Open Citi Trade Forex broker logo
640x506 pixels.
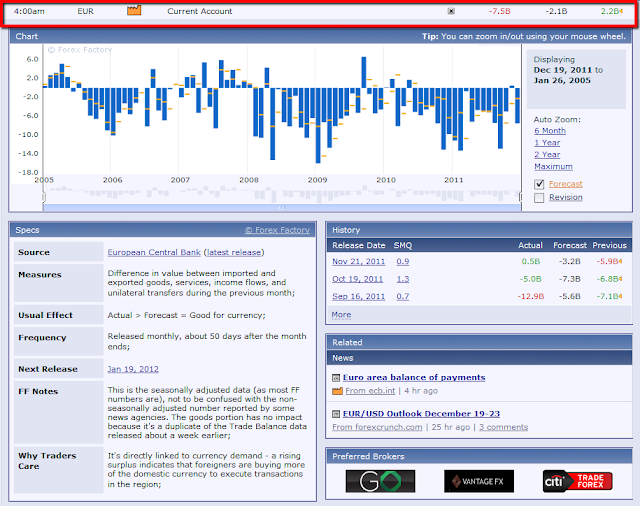point(577,481)
